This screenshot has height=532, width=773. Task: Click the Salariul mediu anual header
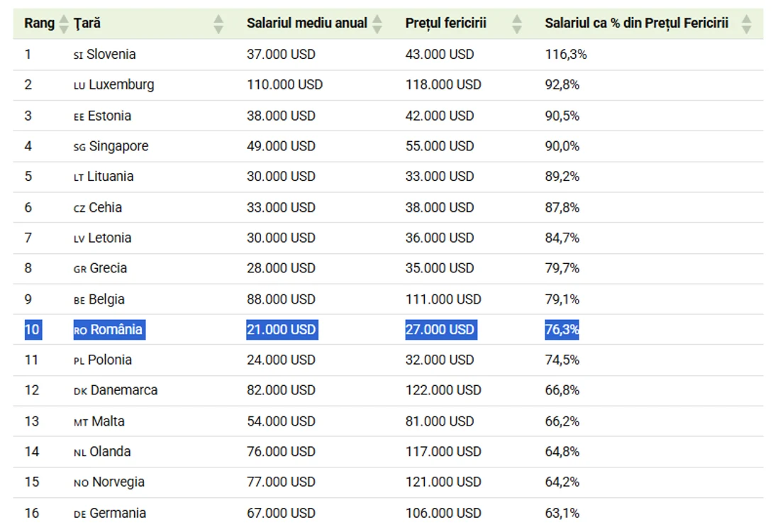click(x=306, y=23)
